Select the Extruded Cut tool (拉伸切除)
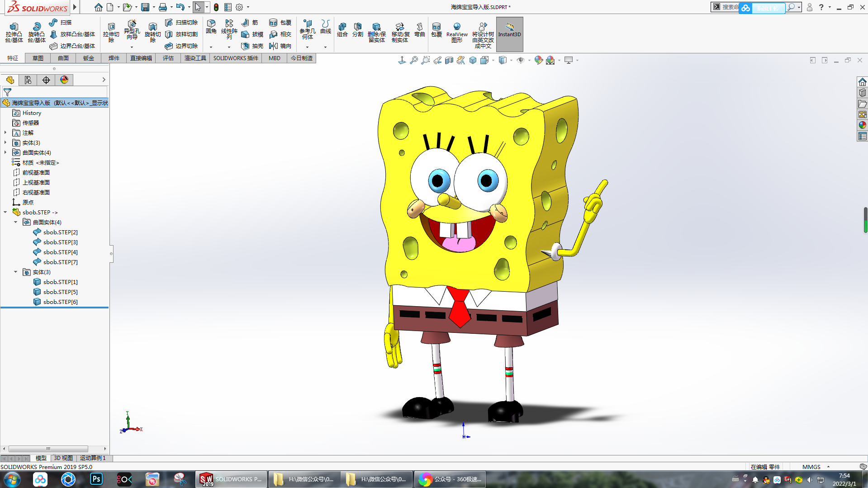This screenshot has width=868, height=488. point(111,33)
